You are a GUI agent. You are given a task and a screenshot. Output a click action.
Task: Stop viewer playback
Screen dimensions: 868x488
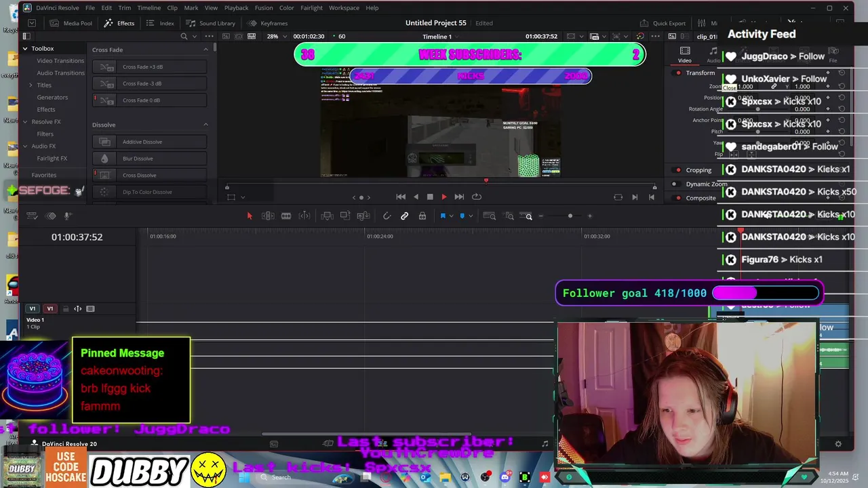[430, 197]
